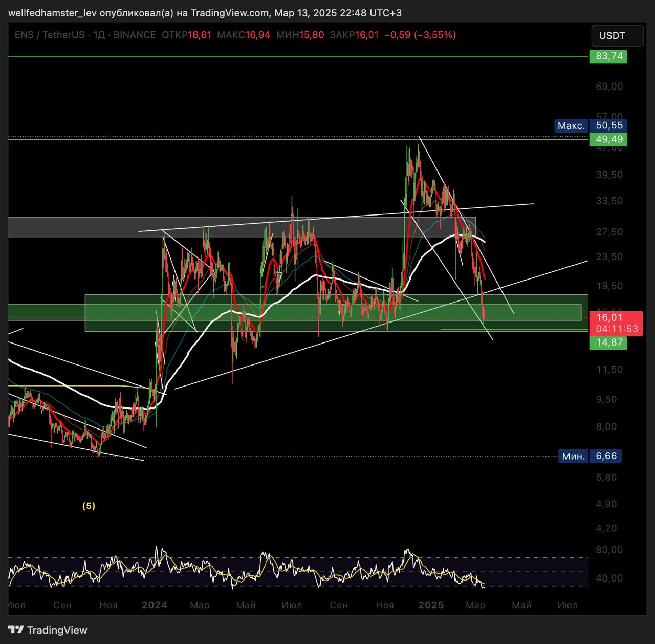The height and width of the screenshot is (644, 655).
Task: Click the 14,87 green price label
Action: [x=608, y=342]
